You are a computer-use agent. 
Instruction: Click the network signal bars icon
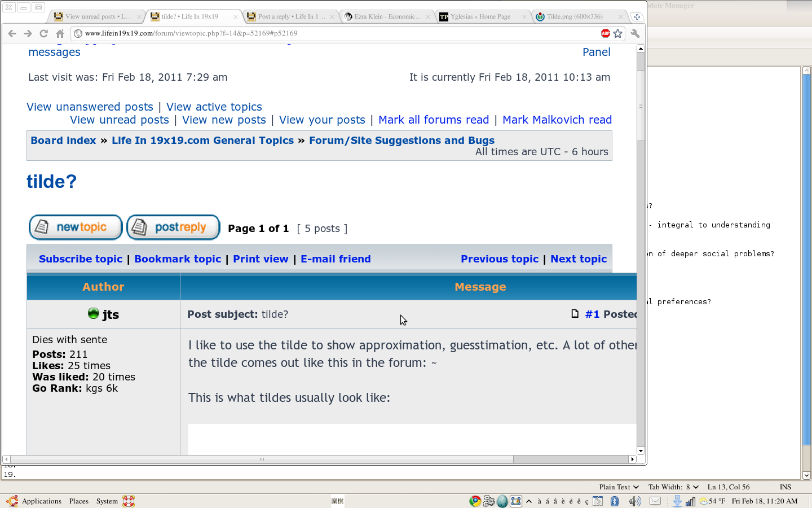pos(690,501)
